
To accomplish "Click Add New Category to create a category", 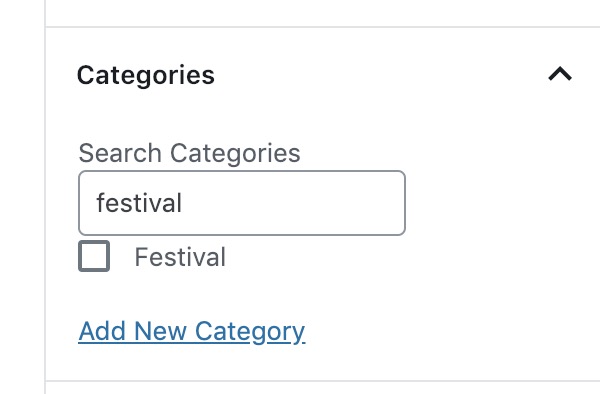I will 192,331.
